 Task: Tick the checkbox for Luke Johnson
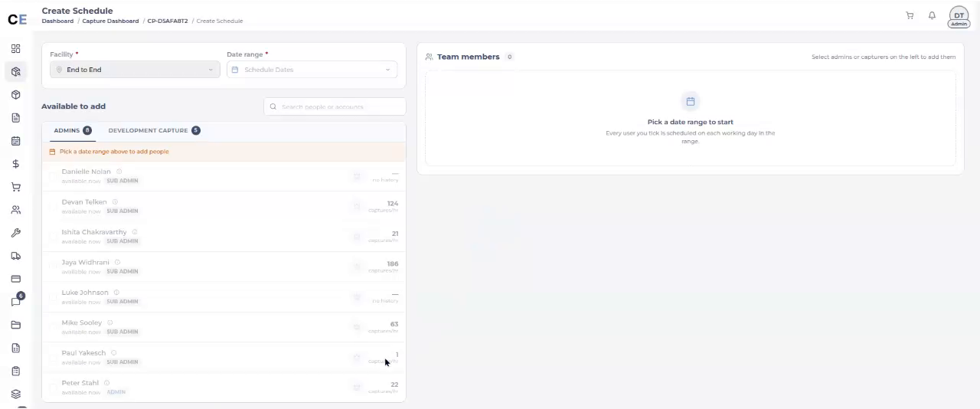[x=53, y=297]
